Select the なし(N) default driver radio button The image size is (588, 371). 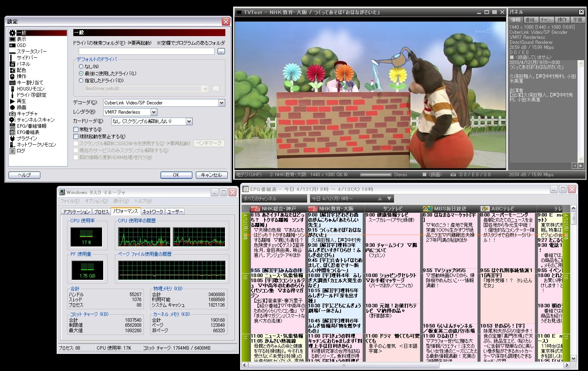[81, 66]
